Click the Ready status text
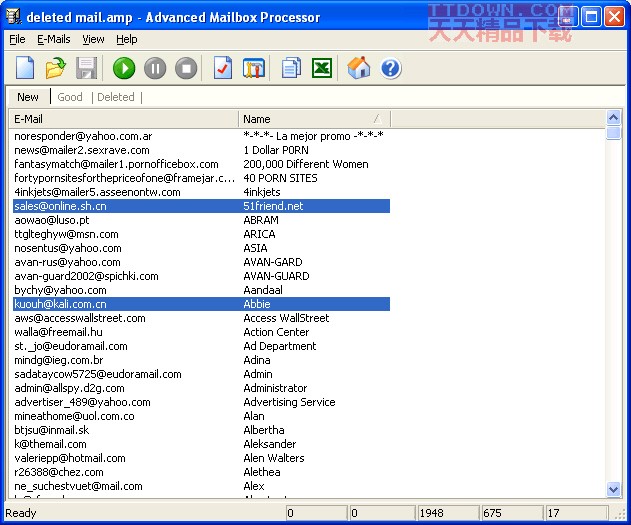This screenshot has width=631, height=525. tap(21, 513)
